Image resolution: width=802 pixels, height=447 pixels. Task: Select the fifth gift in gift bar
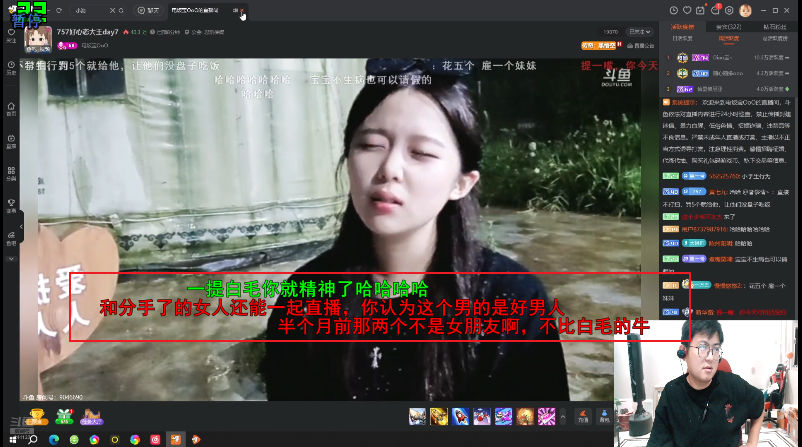tap(503, 416)
